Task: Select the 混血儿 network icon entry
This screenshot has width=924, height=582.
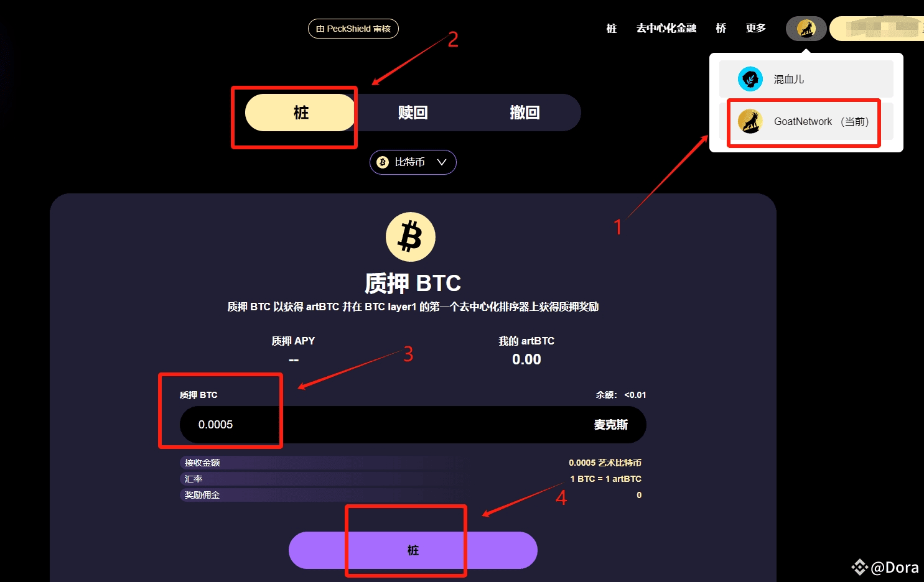Action: click(750, 79)
